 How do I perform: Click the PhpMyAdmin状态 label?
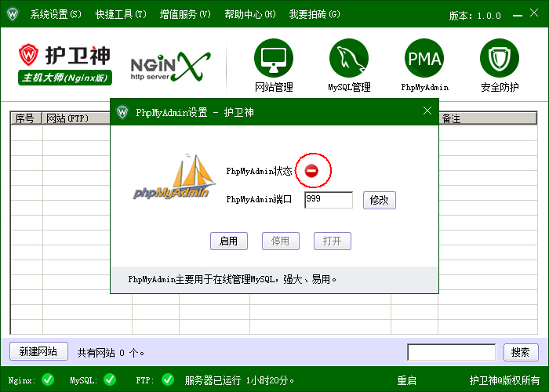pos(259,171)
